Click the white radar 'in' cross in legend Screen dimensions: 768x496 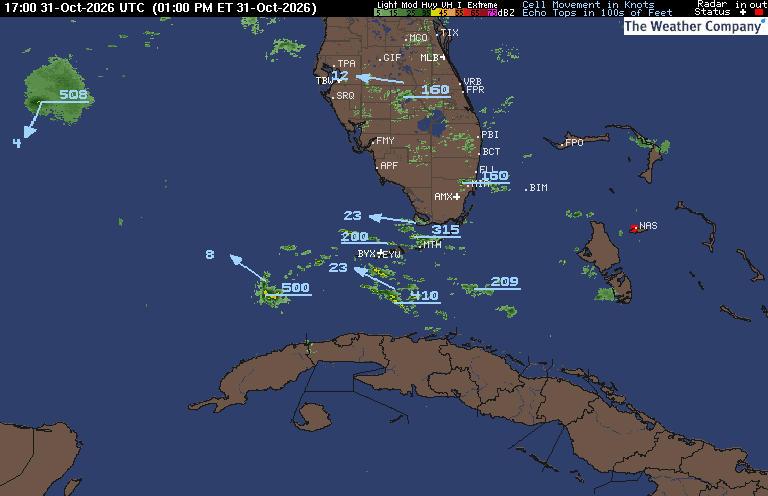743,12
